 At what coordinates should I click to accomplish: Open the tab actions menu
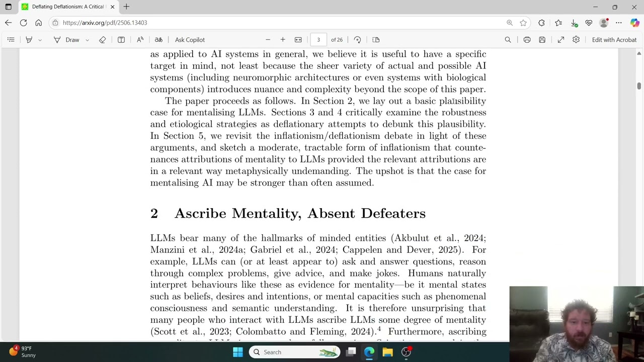point(8,7)
